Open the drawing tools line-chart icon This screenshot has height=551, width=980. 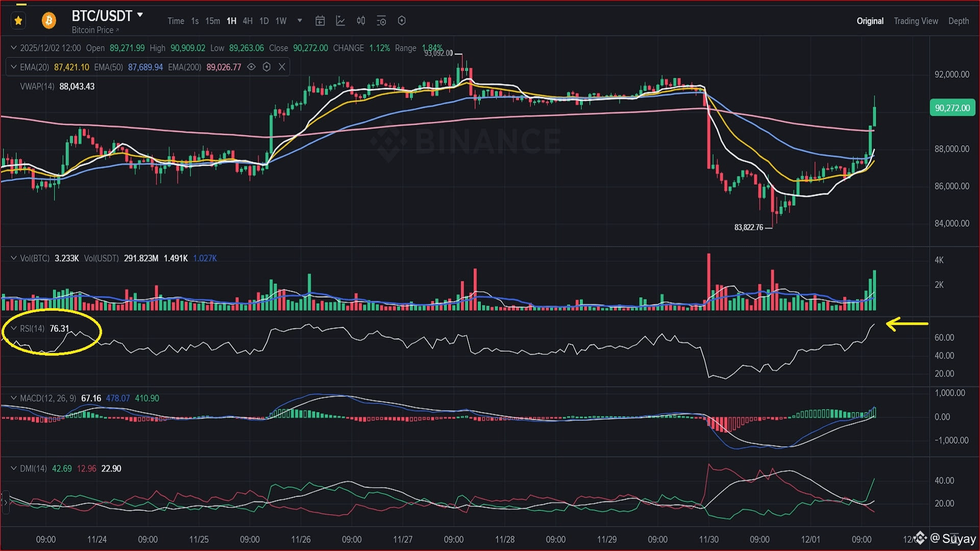[x=340, y=21]
